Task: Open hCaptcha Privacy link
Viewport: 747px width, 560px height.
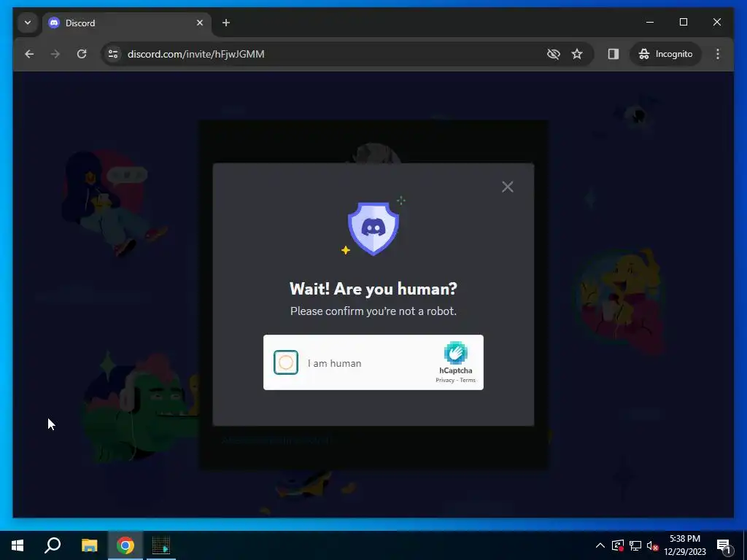Action: coord(444,380)
